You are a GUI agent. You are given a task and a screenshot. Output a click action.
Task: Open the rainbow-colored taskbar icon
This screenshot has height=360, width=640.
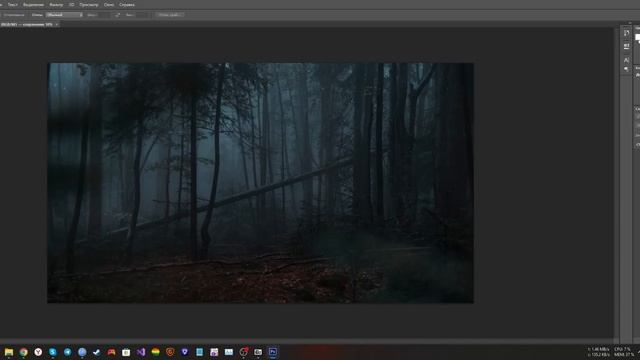[x=156, y=352]
